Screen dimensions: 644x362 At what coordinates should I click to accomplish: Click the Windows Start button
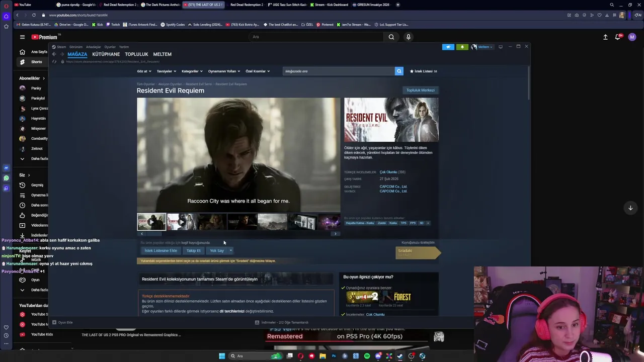(x=222, y=356)
